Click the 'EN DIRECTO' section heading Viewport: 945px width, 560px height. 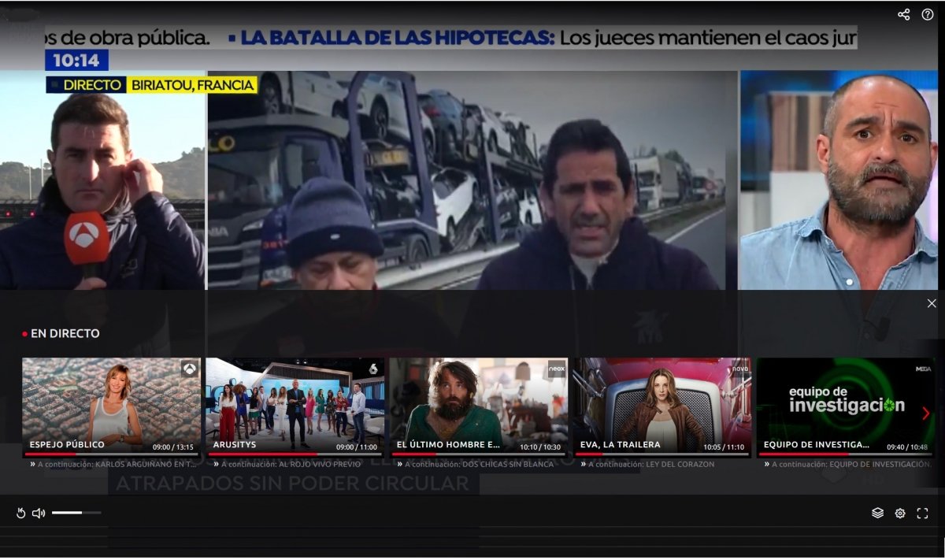pos(65,334)
